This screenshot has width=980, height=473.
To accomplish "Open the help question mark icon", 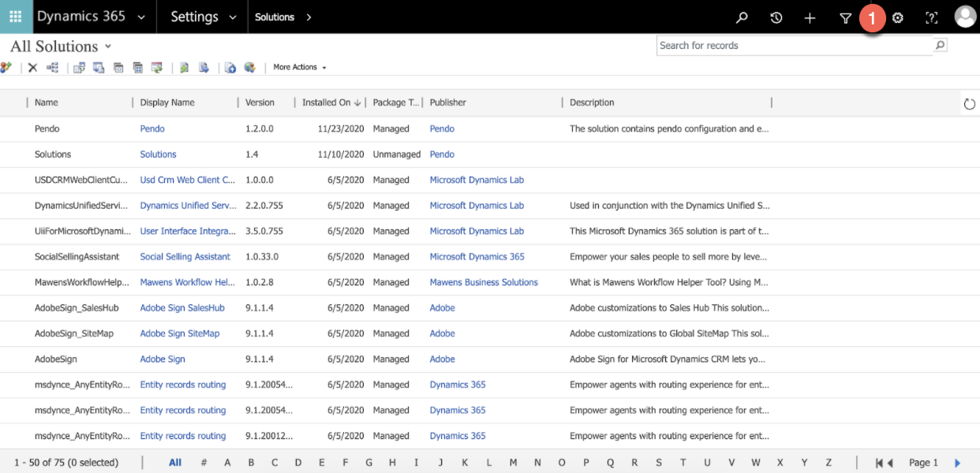I will coord(932,17).
